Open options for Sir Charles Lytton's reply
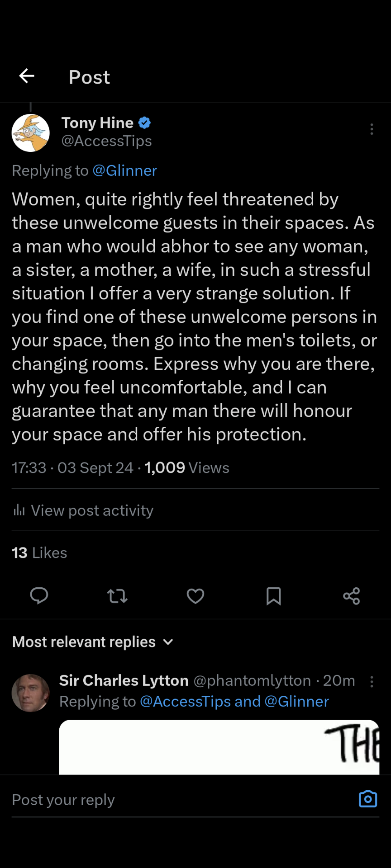Screen dimensions: 391x868 coord(372,682)
